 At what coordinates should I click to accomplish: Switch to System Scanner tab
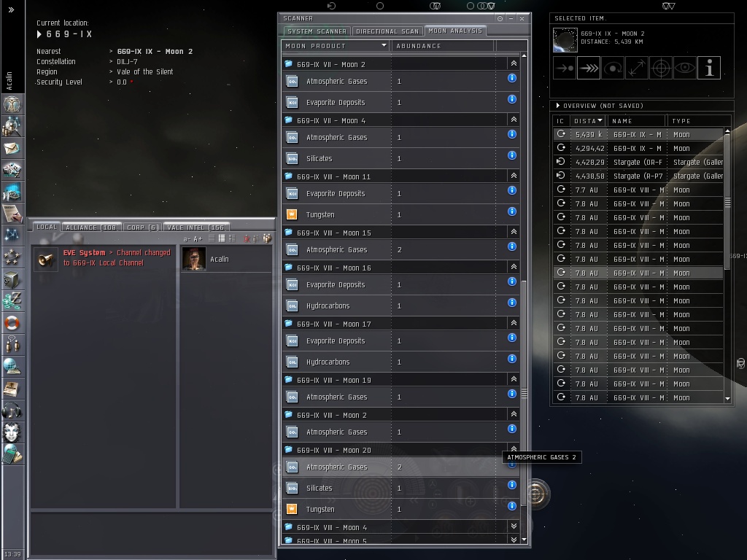pyautogui.click(x=317, y=31)
